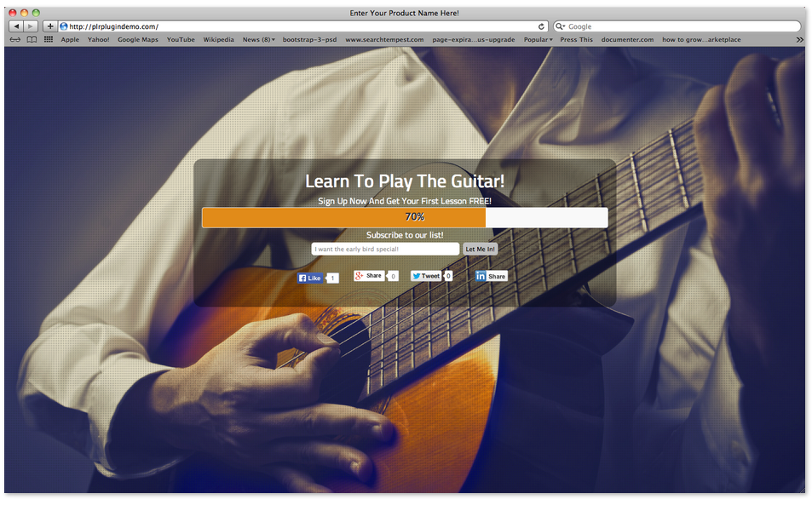The width and height of the screenshot is (812, 505).
Task: Click the browser back arrow button
Action: pyautogui.click(x=16, y=26)
